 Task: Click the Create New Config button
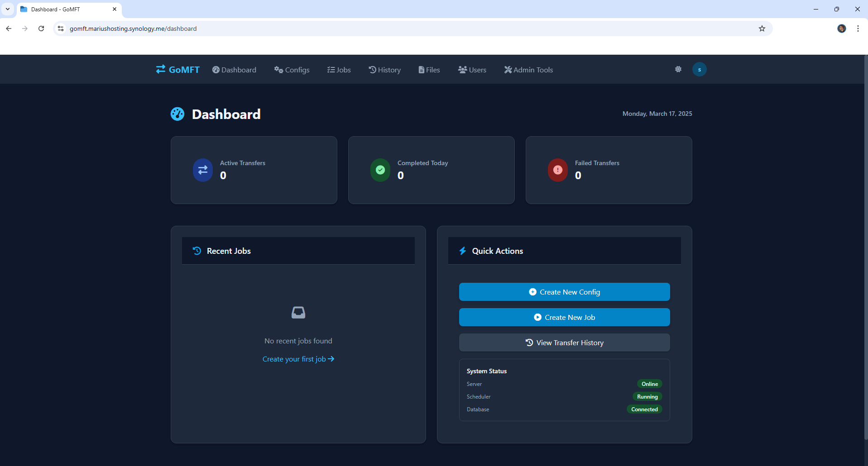pyautogui.click(x=564, y=292)
